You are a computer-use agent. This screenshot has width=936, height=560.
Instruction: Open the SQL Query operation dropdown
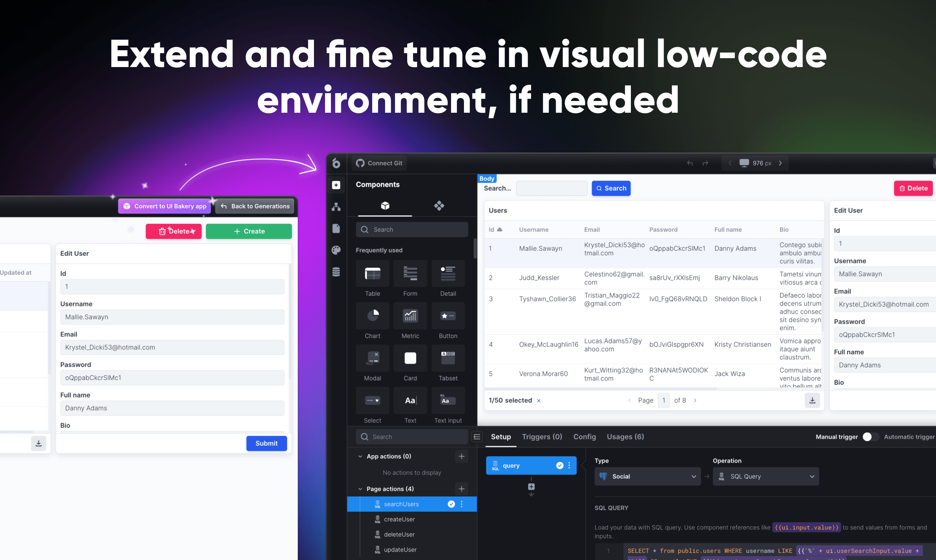(x=765, y=477)
